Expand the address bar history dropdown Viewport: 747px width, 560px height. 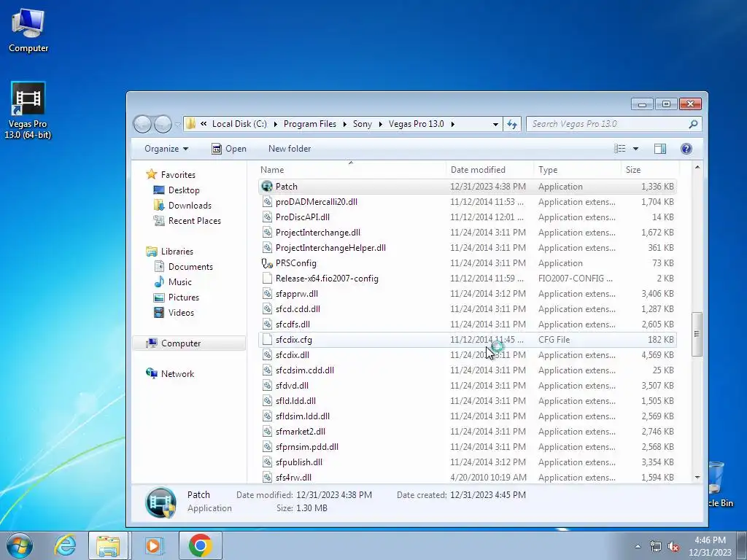[x=495, y=124]
